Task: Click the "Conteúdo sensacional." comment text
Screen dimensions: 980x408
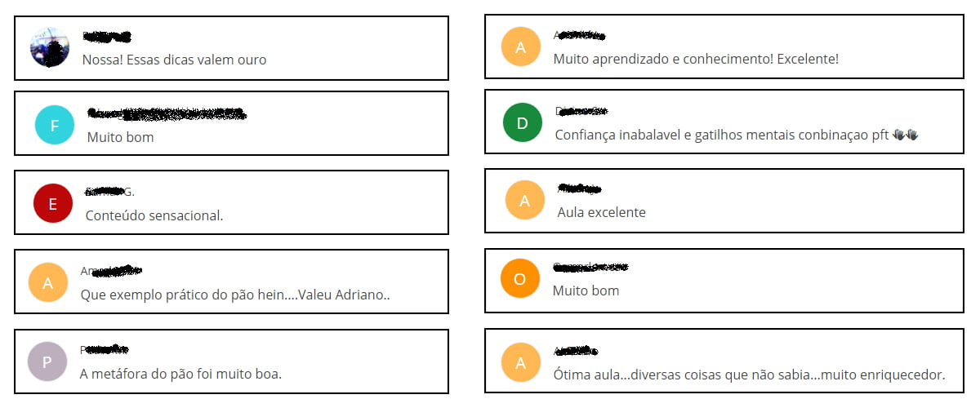Action: [x=154, y=215]
